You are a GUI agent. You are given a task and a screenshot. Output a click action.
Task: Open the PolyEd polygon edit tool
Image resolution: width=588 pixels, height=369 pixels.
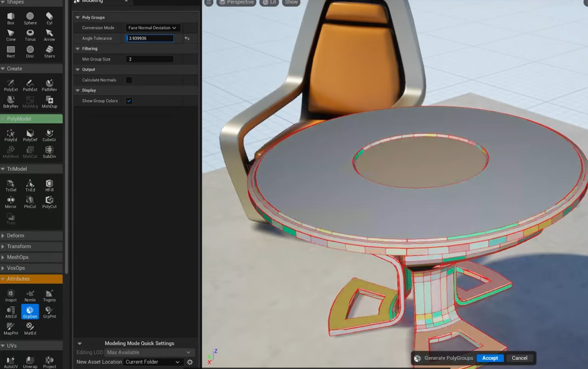11,135
